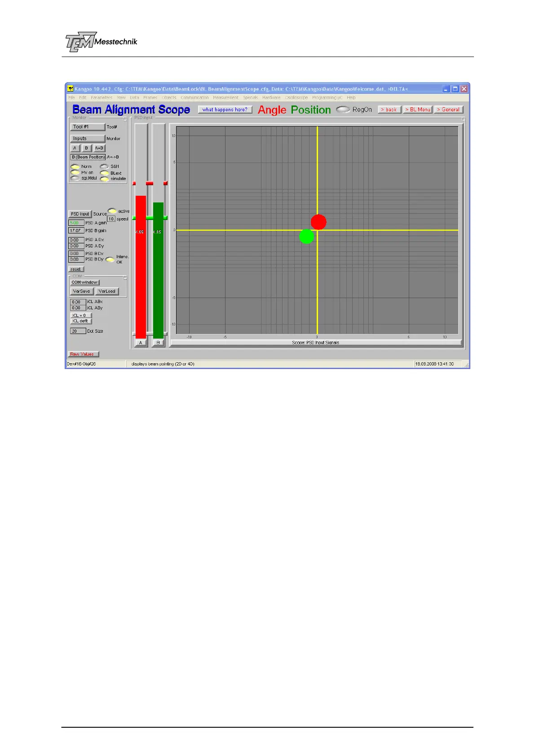Click the '> General' button
The width and height of the screenshot is (535, 756).
pyautogui.click(x=448, y=110)
